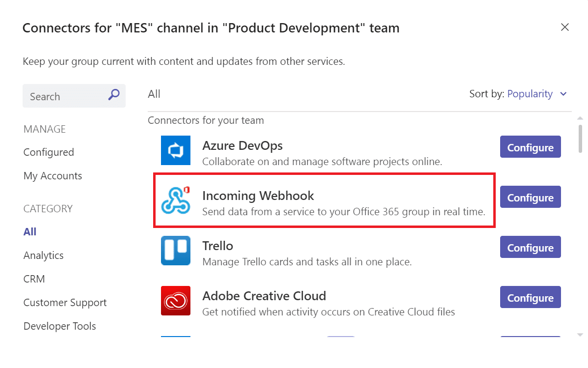Click the Incoming Webhook connector icon
588x368 pixels.
[x=175, y=200]
